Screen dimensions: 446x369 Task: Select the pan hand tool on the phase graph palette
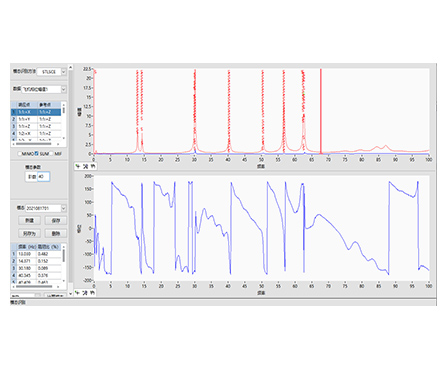point(93,293)
